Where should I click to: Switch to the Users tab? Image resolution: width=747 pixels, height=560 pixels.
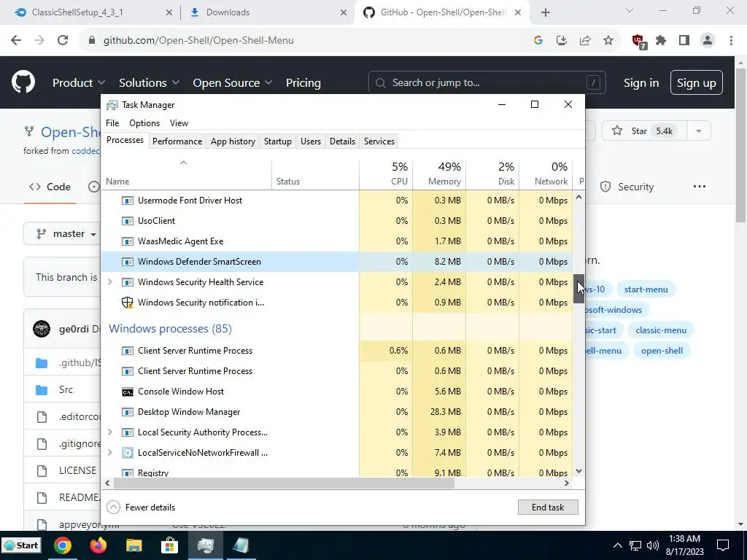pyautogui.click(x=311, y=141)
